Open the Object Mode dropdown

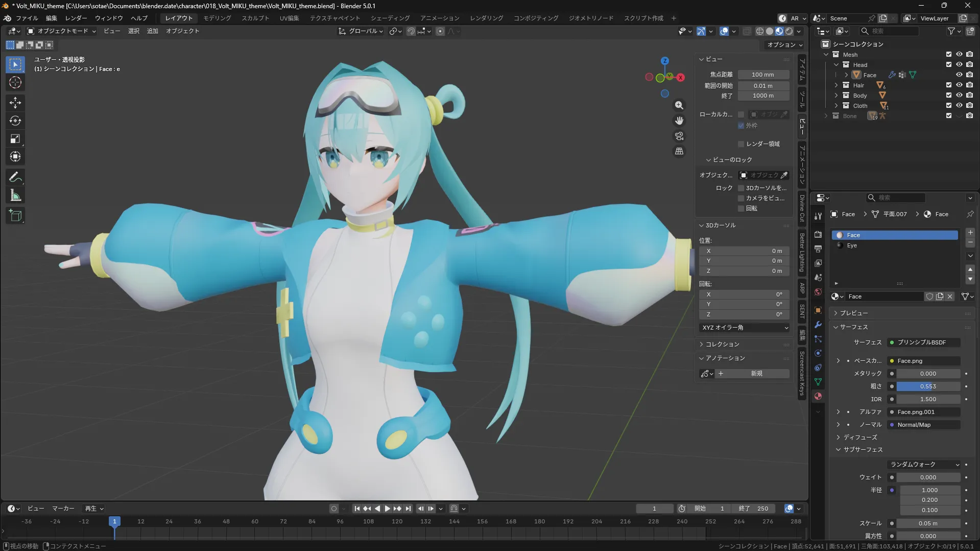[x=62, y=31]
